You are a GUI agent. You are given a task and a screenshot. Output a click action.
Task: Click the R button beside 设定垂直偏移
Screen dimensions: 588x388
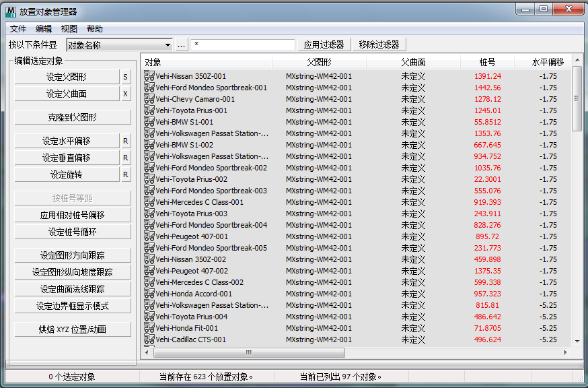point(126,158)
